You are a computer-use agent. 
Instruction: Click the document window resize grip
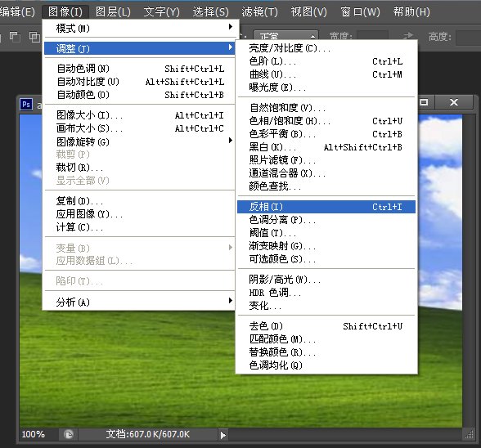[x=469, y=434]
